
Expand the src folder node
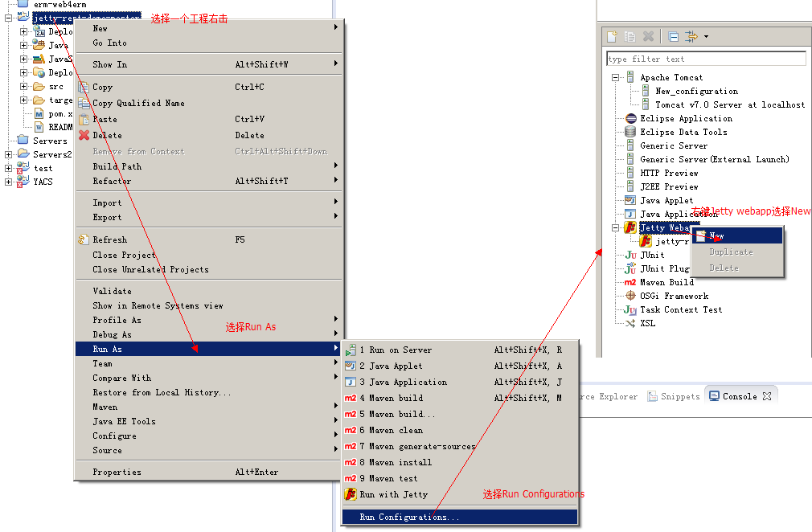23,87
